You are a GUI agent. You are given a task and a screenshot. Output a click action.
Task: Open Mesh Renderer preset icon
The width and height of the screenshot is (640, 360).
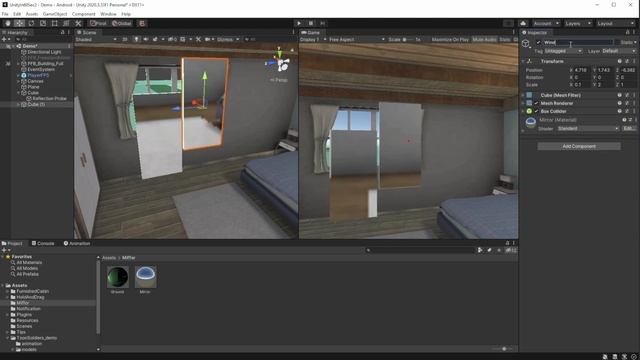coord(627,103)
